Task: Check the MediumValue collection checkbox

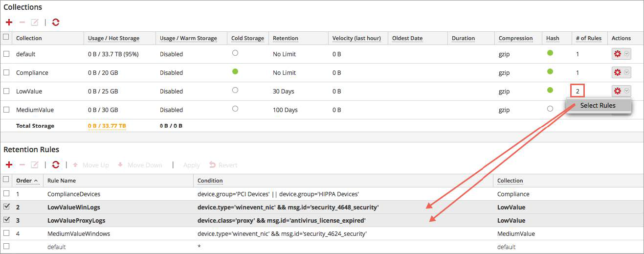Action: click(6, 110)
